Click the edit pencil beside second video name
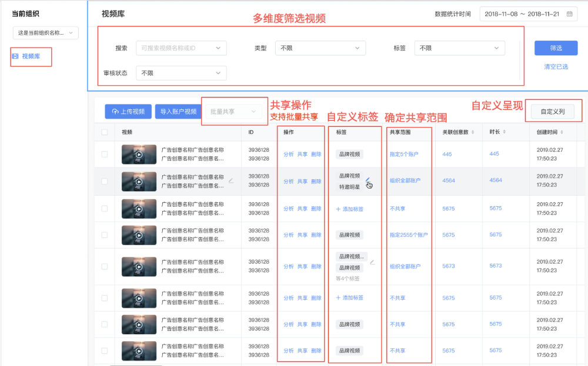588x366 pixels. (x=231, y=180)
